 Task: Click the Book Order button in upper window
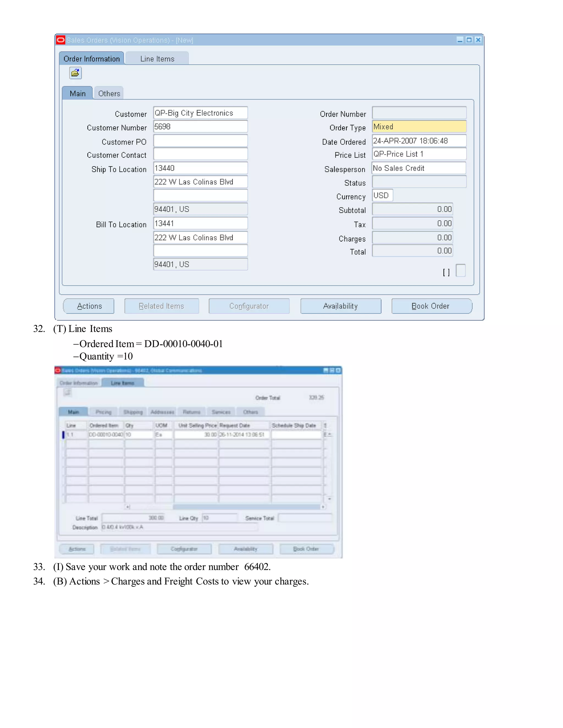click(432, 306)
